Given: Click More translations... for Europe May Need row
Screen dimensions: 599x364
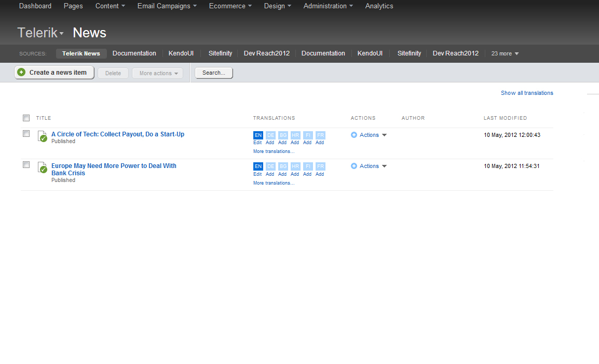Looking at the screenshot, I should [x=274, y=183].
